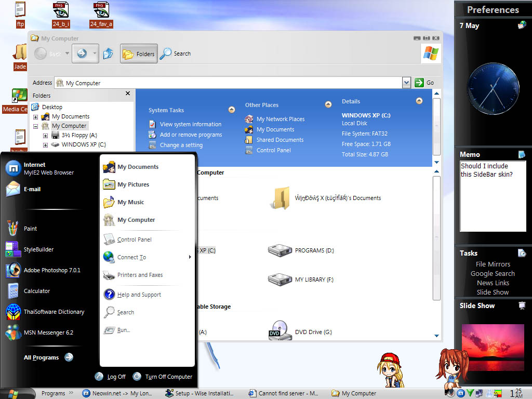Open ThaiSoftware Dictionary
Image resolution: width=532 pixels, height=399 pixels.
[54, 312]
